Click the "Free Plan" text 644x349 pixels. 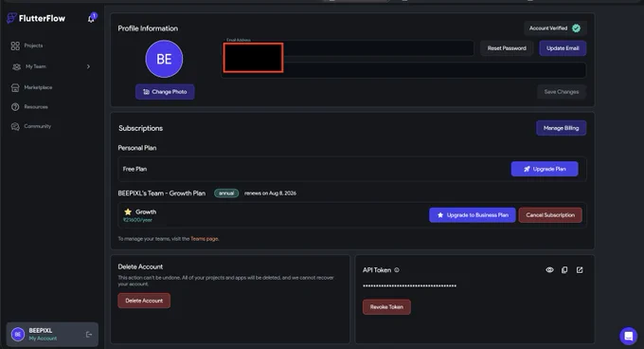[x=134, y=169]
